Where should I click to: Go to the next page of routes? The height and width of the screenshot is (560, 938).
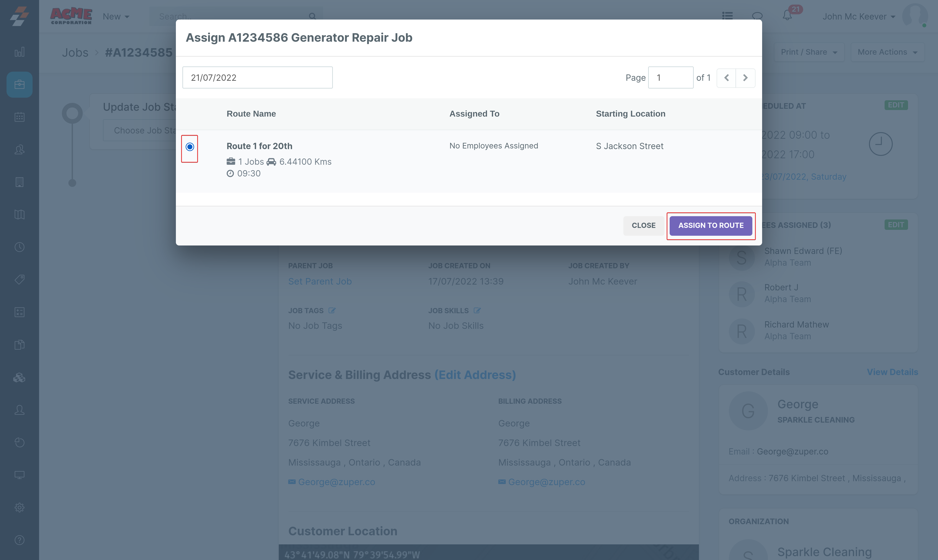click(x=745, y=78)
